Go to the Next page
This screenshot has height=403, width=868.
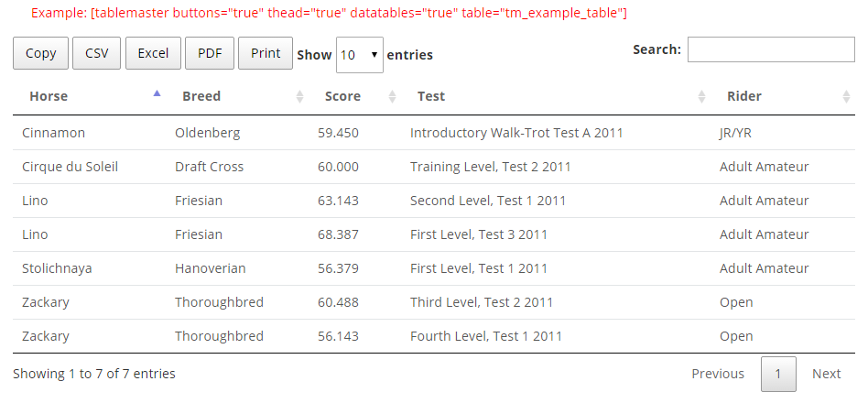[827, 374]
